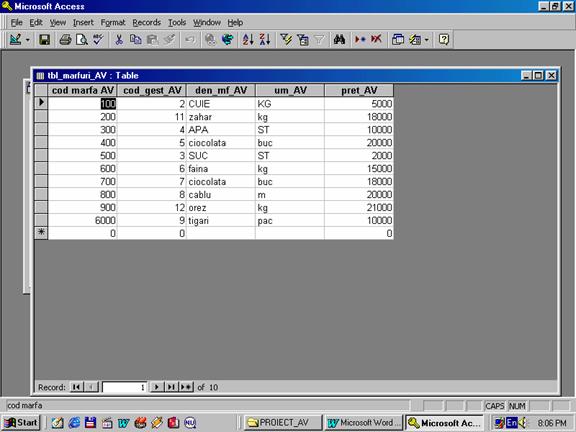Expand the New Object dropdown arrow
Image resolution: width=576 pixels, height=432 pixels.
click(x=426, y=40)
